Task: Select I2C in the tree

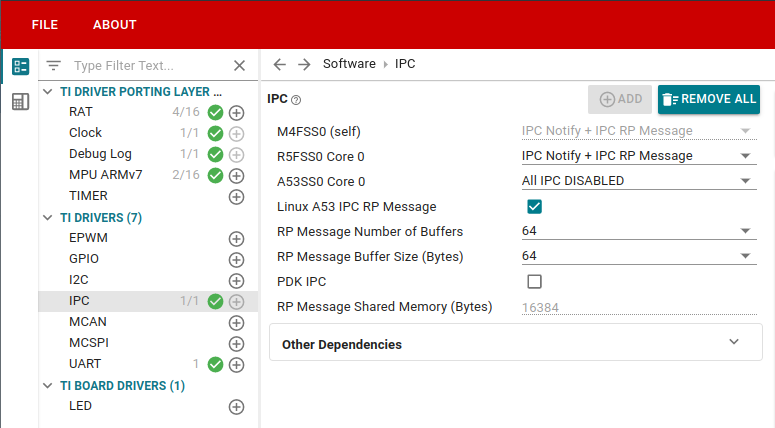Action: point(79,280)
